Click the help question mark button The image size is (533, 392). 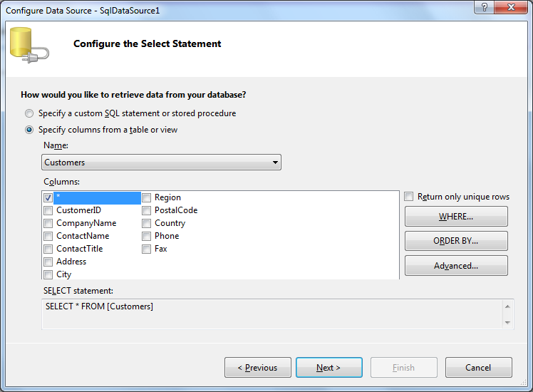[485, 7]
